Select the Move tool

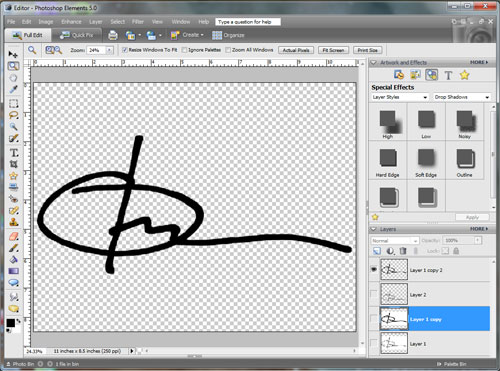point(13,54)
